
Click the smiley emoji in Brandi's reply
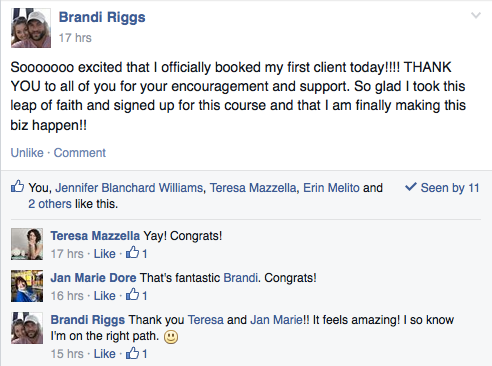[171, 337]
